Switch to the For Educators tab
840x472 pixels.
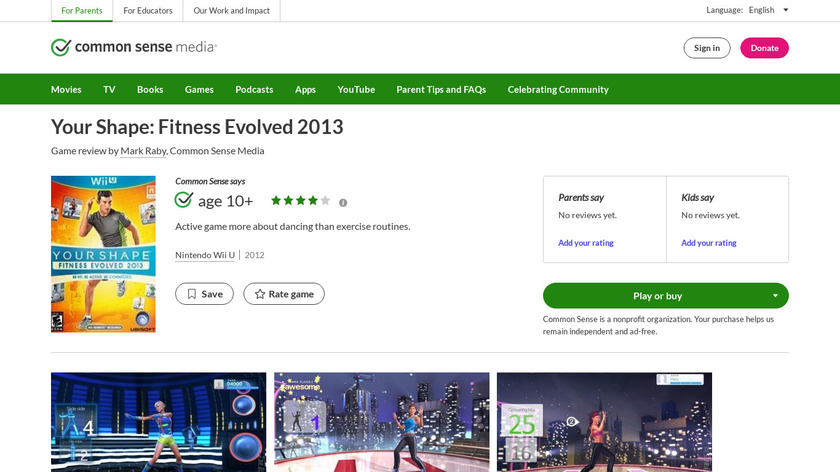148,11
